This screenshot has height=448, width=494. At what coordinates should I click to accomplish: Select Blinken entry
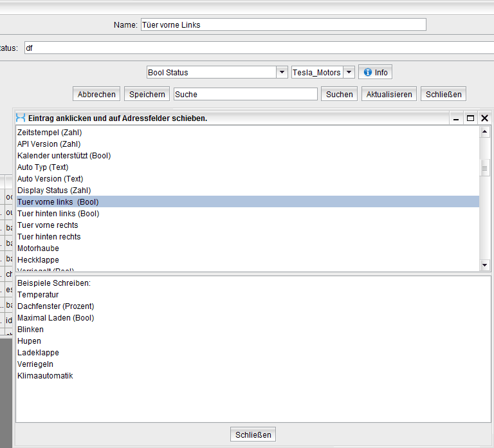pyautogui.click(x=253, y=329)
